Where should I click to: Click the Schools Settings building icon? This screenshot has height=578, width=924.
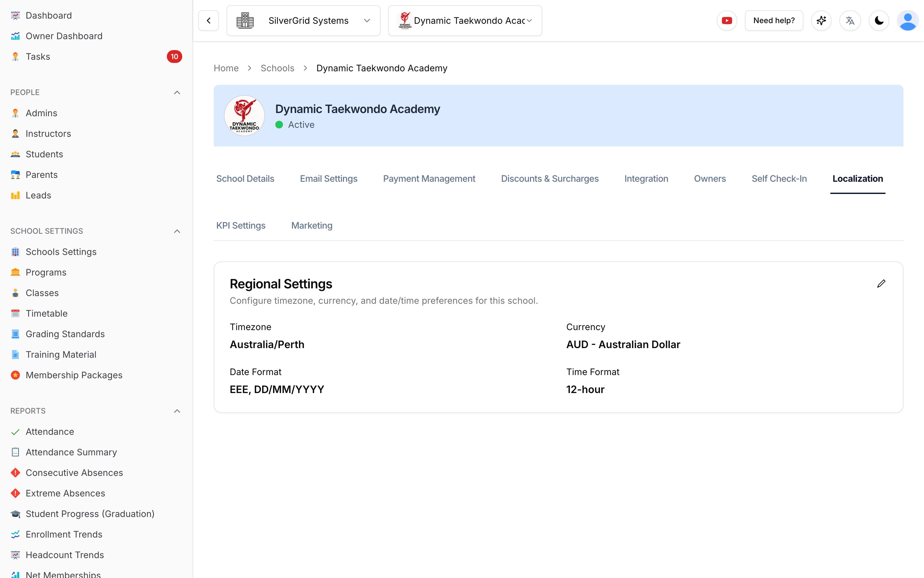click(x=15, y=252)
